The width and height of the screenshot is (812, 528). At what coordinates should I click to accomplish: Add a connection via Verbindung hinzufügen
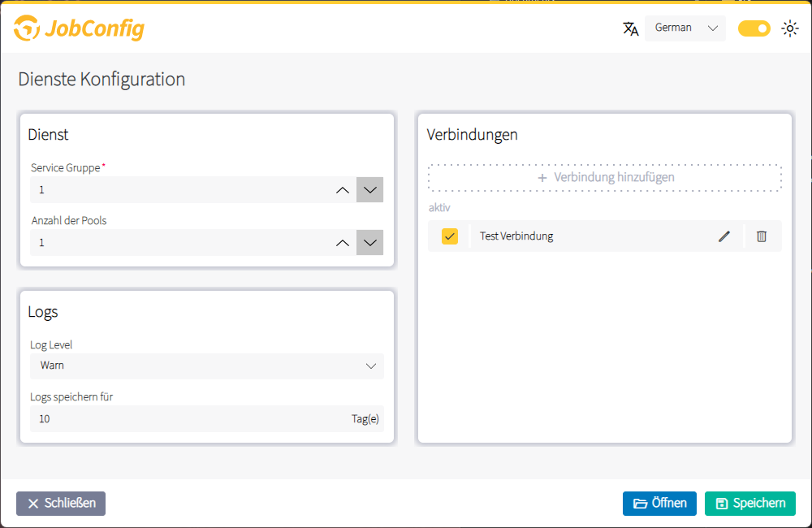click(x=605, y=178)
